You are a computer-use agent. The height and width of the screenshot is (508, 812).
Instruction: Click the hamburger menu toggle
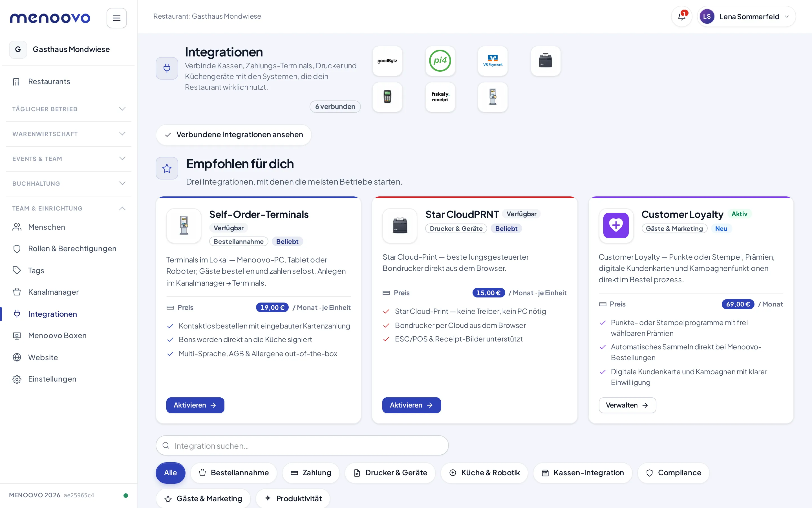(x=116, y=18)
